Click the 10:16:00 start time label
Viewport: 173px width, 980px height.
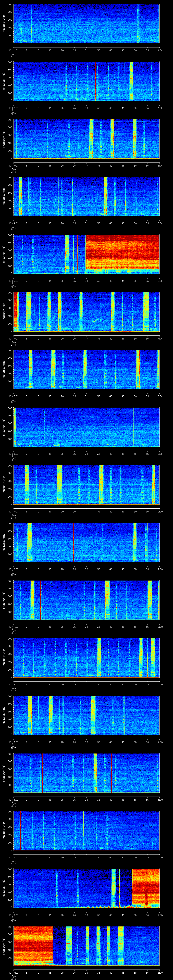pyautogui.click(x=14, y=915)
